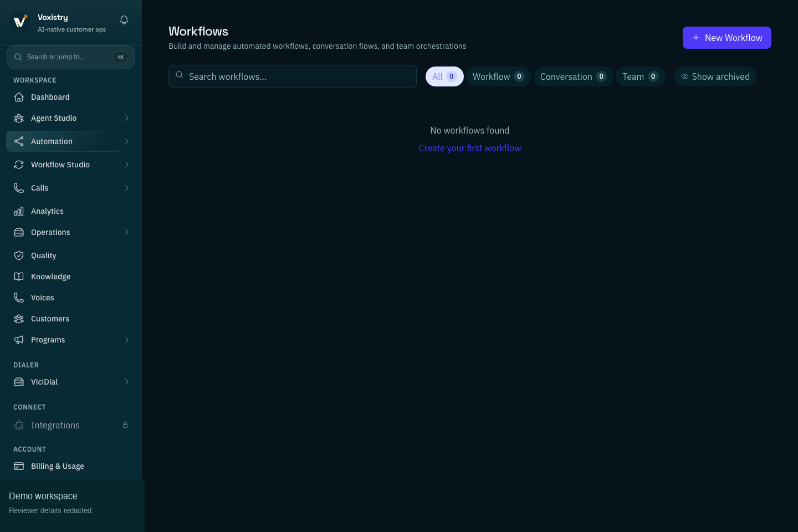This screenshot has height=532, width=798.
Task: Click the Integrations puzzle icon
Action: coord(19,425)
